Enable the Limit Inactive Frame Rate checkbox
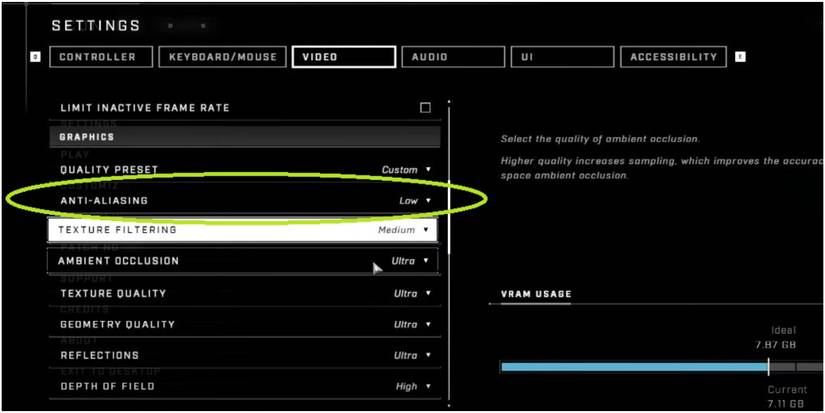The height and width of the screenshot is (413, 825). coord(425,108)
